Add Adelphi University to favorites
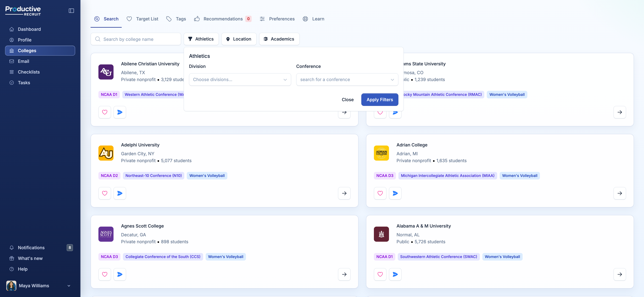This screenshot has height=297, width=644. tap(105, 193)
